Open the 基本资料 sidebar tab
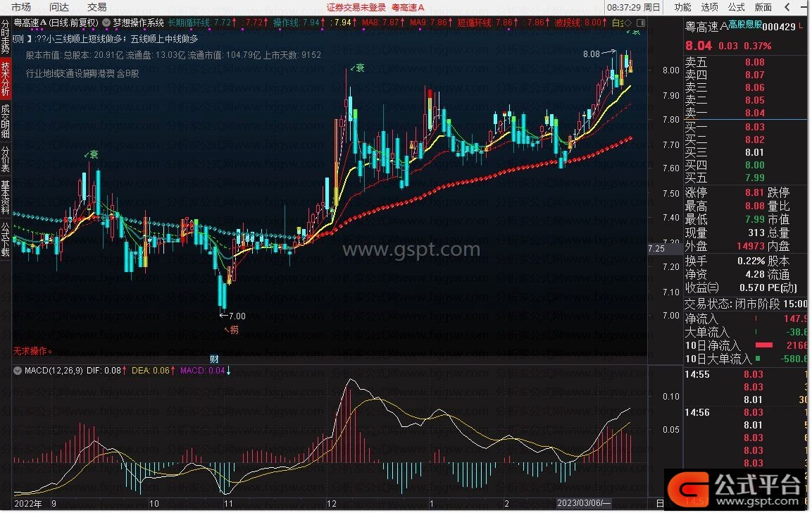The image size is (812, 513). coord(5,197)
